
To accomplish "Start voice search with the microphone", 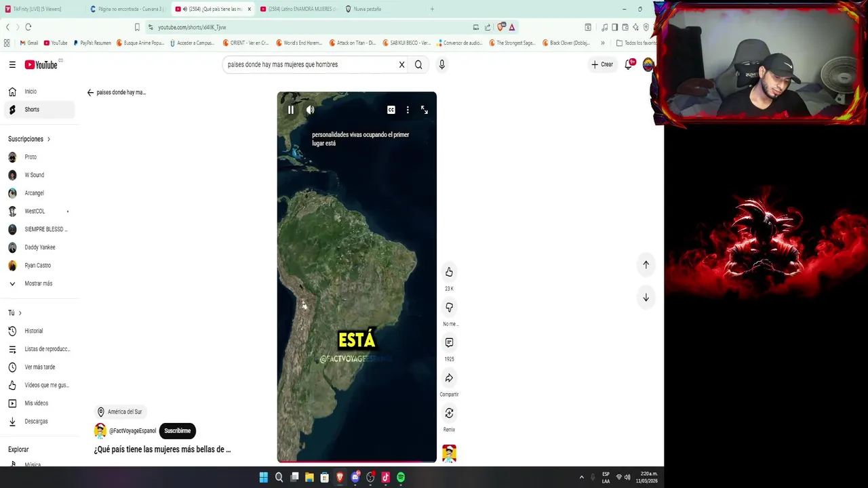I will (x=442, y=64).
